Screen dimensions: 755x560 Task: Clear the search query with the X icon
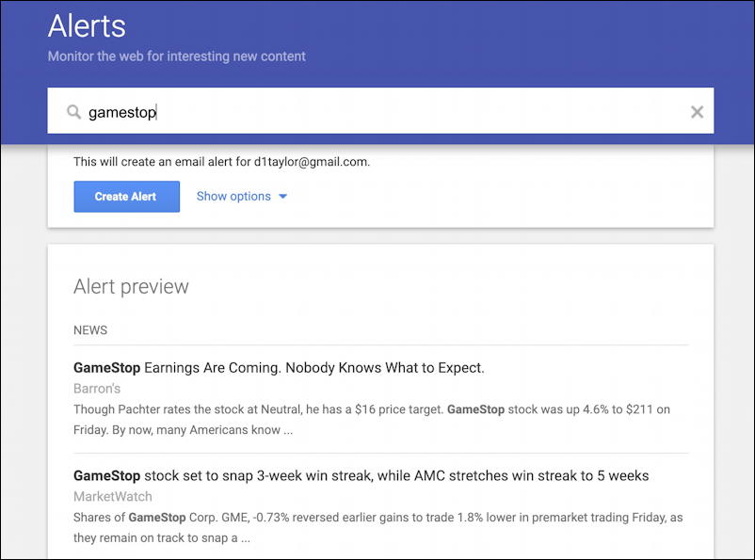pos(697,112)
